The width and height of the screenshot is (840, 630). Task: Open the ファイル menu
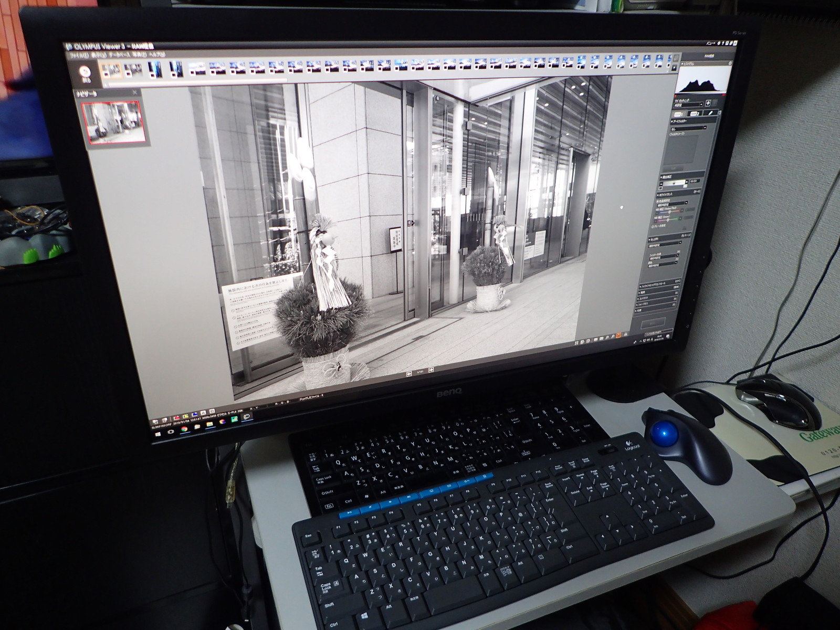point(79,54)
